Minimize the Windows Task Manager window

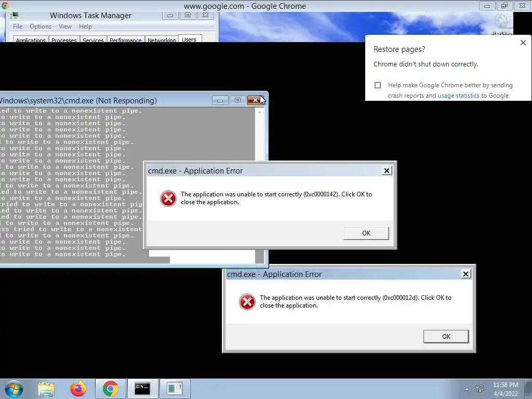pos(170,15)
